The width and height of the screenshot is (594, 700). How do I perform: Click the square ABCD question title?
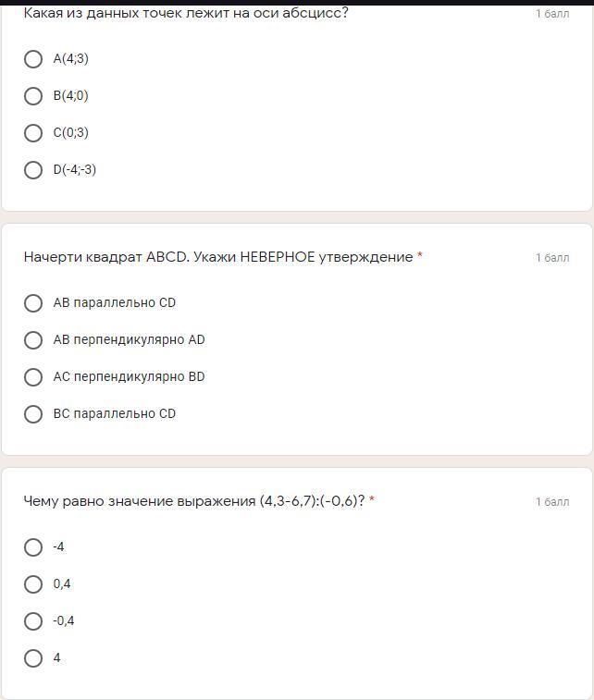click(217, 257)
